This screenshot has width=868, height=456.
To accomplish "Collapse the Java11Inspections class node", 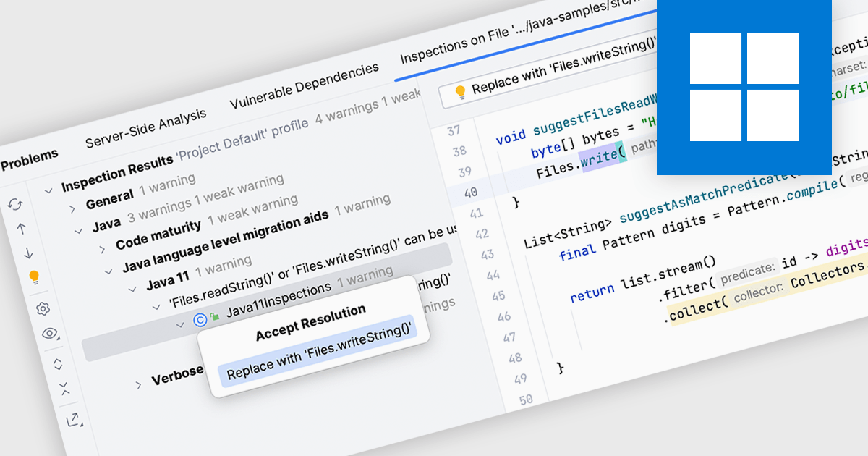I will tap(180, 324).
